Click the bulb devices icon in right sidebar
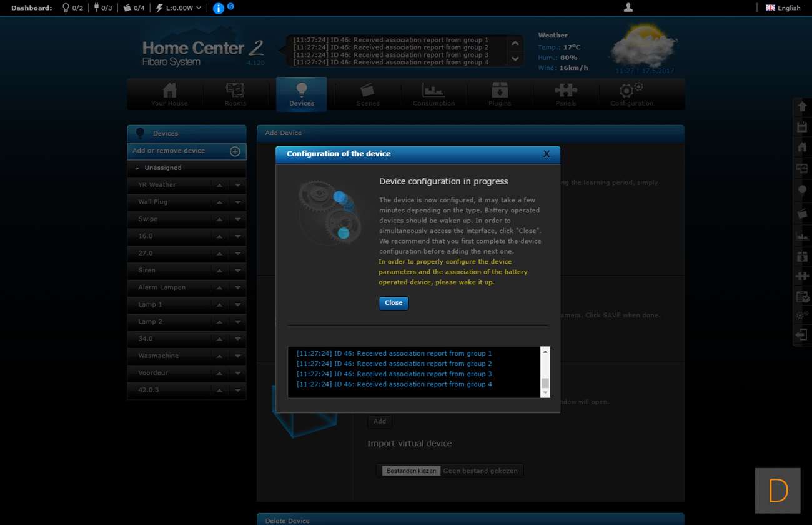The width and height of the screenshot is (812, 525). click(802, 189)
